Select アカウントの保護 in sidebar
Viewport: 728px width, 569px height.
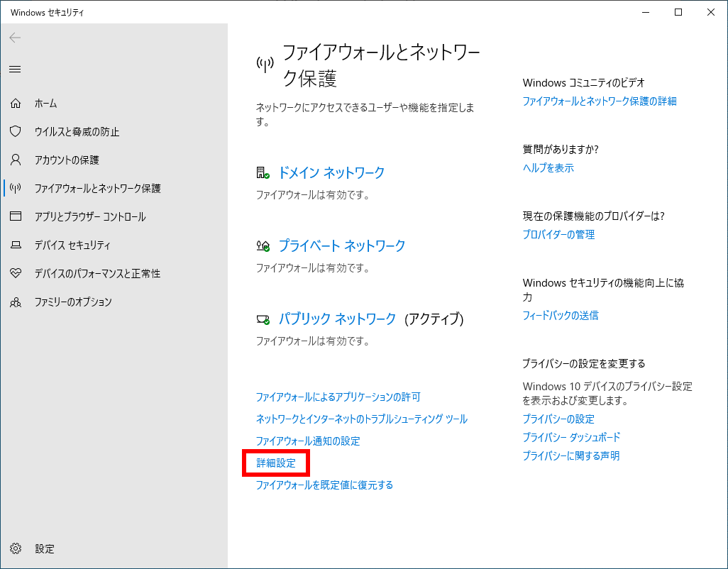tap(67, 160)
